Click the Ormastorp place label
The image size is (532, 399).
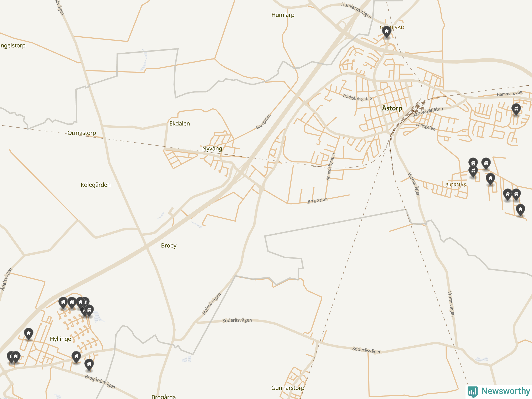[81, 133]
